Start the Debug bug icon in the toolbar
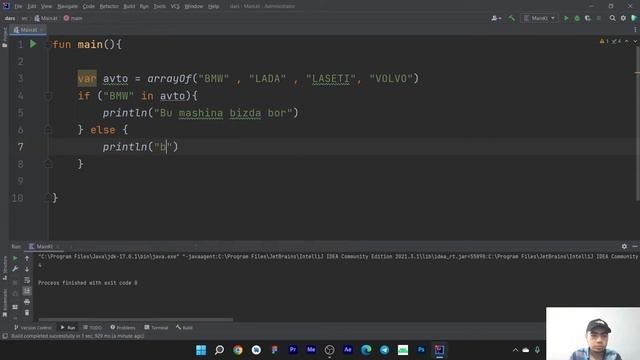Viewport: 640px width, 360px height. pyautogui.click(x=577, y=18)
